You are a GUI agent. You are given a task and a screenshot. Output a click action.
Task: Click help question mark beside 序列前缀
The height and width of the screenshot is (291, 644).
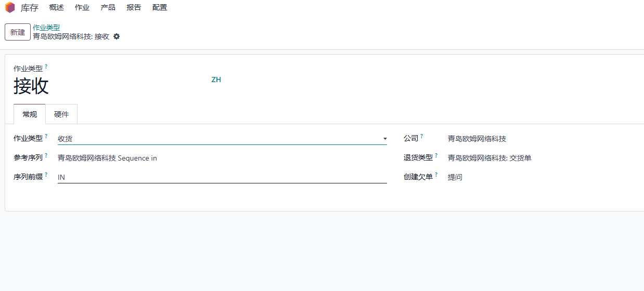[x=46, y=175]
